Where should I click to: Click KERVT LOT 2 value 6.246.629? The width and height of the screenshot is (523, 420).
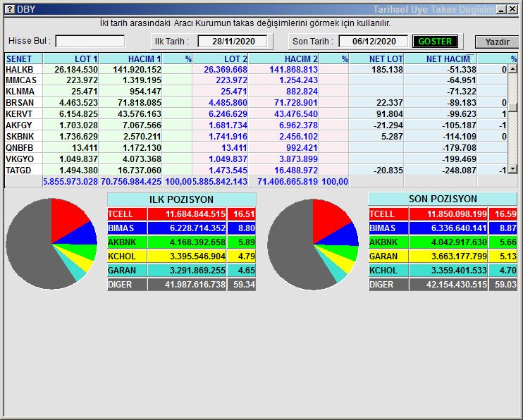click(228, 114)
